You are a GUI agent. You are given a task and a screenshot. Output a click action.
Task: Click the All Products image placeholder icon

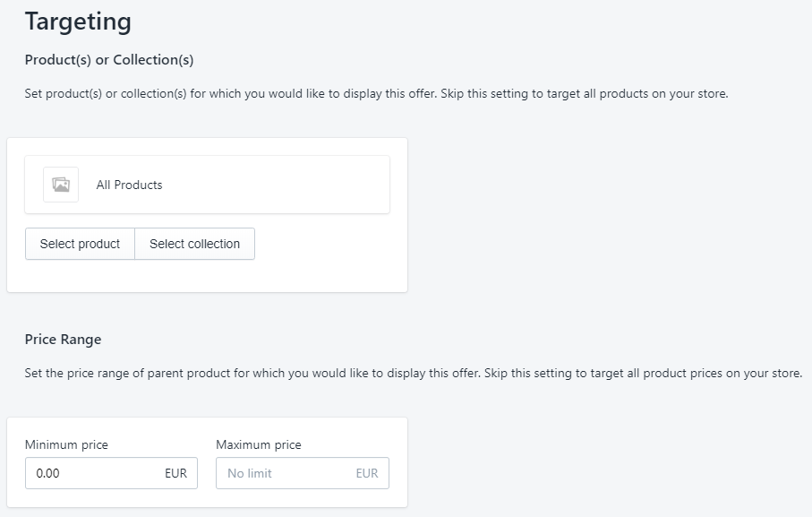61,185
